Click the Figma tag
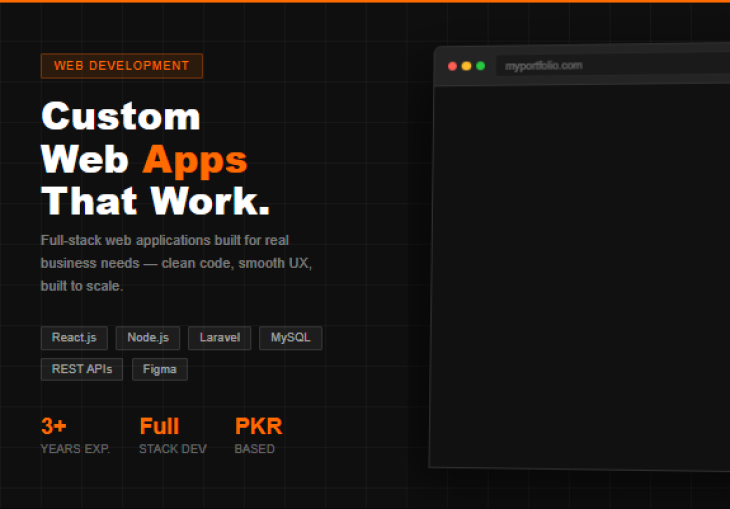Viewport: 730px width, 509px height. pyautogui.click(x=159, y=369)
